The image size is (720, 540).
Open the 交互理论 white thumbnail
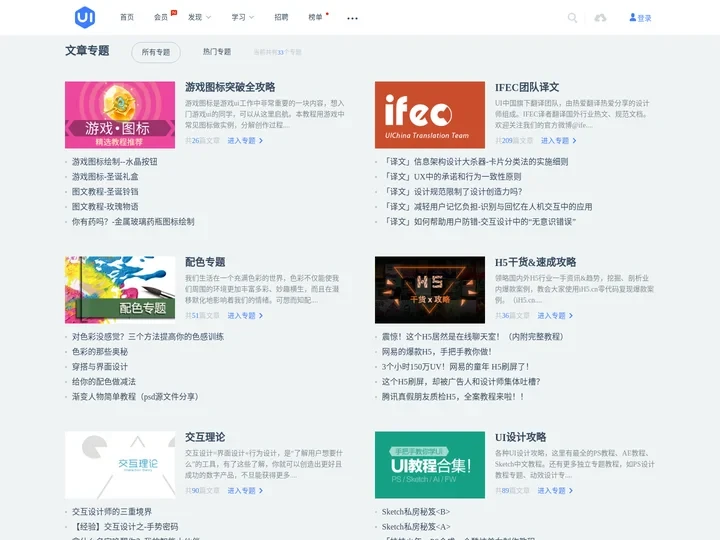click(120, 465)
